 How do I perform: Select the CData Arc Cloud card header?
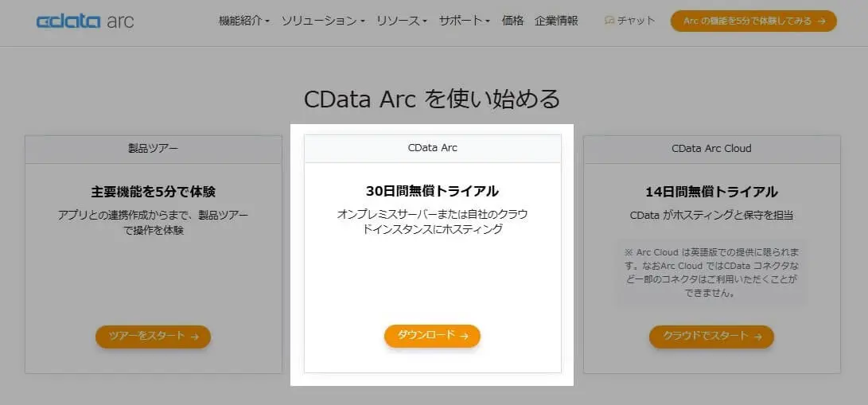point(711,149)
